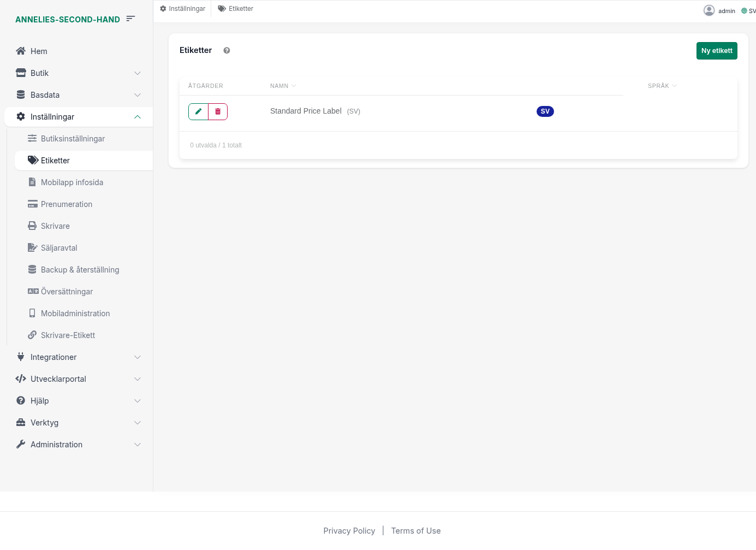Go to Hem in the sidebar
756x550 pixels.
[x=39, y=51]
